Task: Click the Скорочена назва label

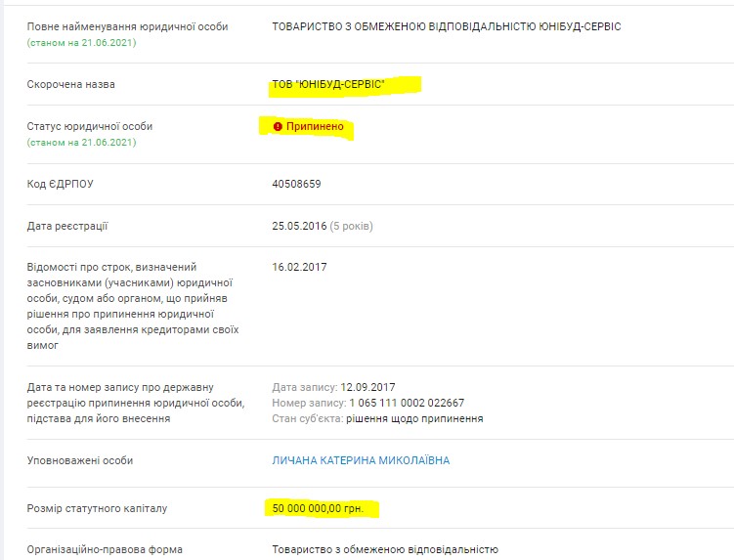Action: tap(71, 85)
